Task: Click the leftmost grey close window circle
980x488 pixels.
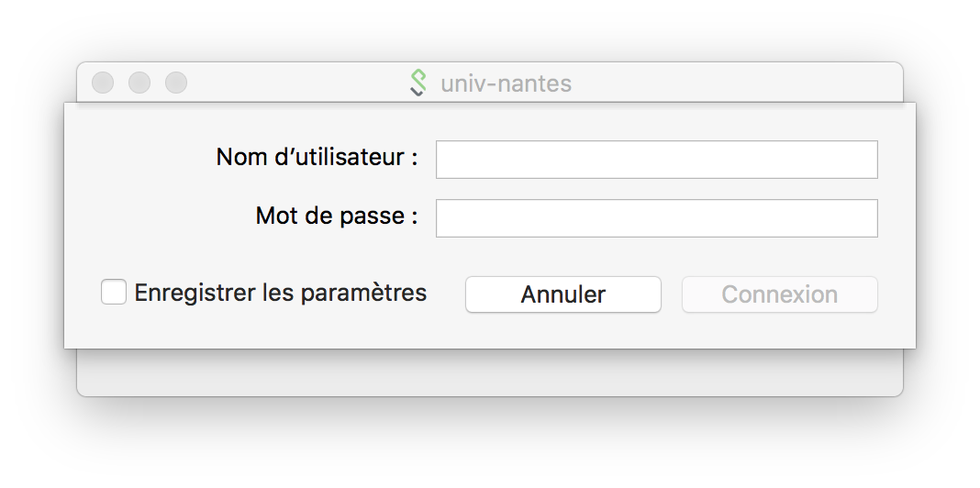Action: [103, 83]
